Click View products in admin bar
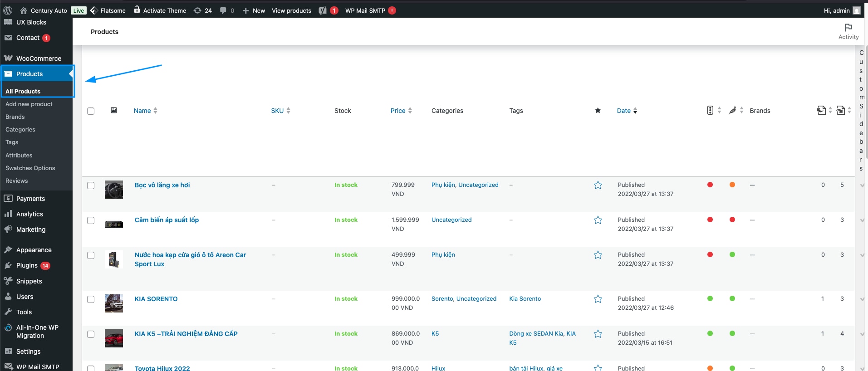 tap(292, 10)
